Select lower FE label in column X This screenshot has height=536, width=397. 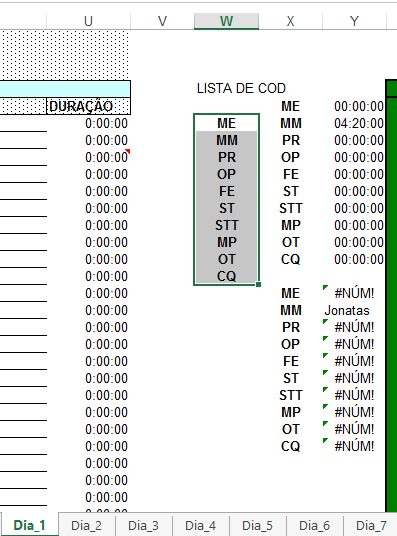(x=291, y=361)
